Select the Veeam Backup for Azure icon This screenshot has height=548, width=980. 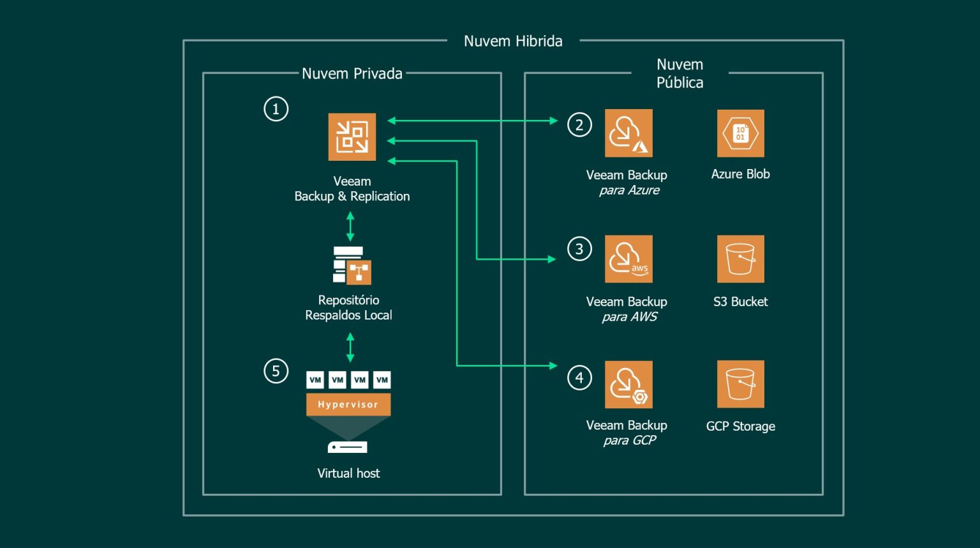[628, 133]
